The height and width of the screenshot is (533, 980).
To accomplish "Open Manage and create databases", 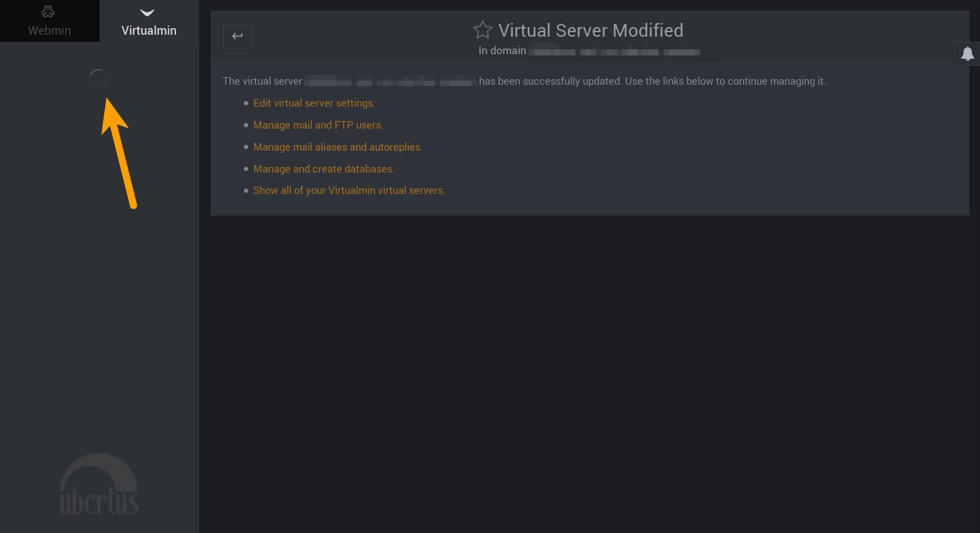I will pos(324,169).
